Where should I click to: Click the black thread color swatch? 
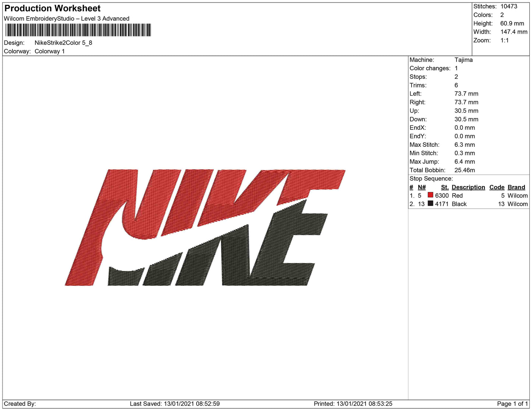430,203
